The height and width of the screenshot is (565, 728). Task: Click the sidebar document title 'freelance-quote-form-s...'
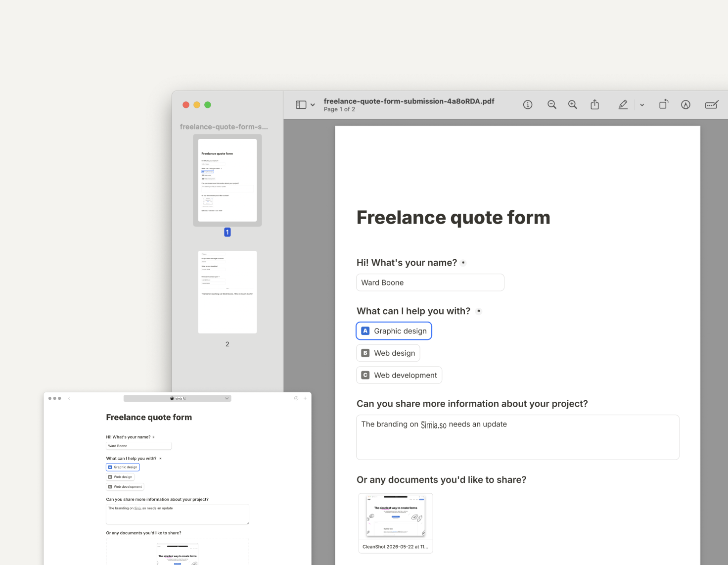pyautogui.click(x=224, y=127)
